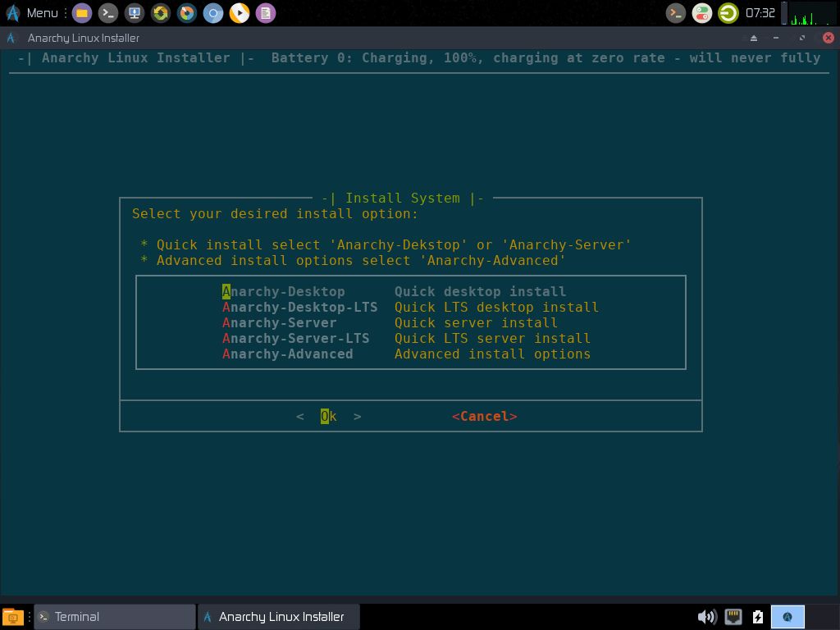Open the Menu in the top panel
This screenshot has width=840, height=630.
click(33, 12)
